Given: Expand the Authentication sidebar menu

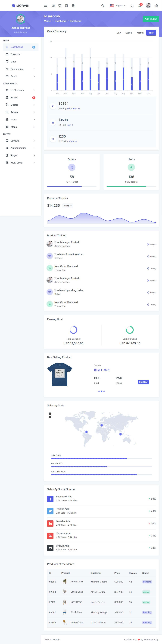Looking at the screenshot, I should tap(21, 148).
